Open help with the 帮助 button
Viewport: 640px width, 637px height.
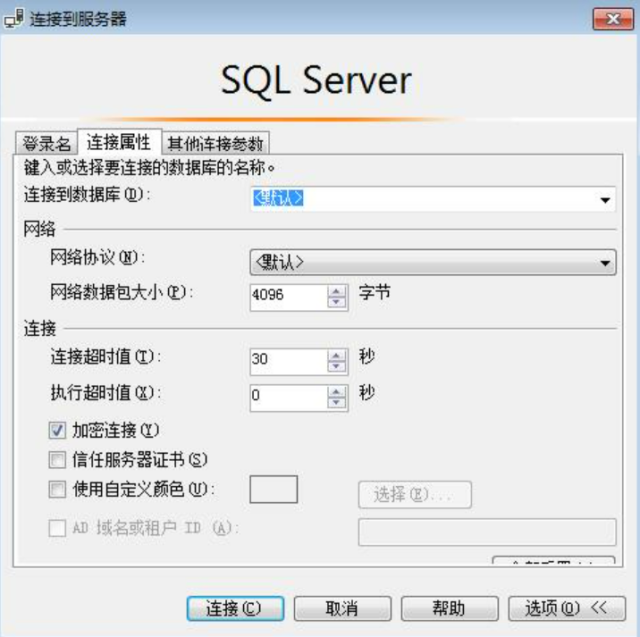pos(449,608)
